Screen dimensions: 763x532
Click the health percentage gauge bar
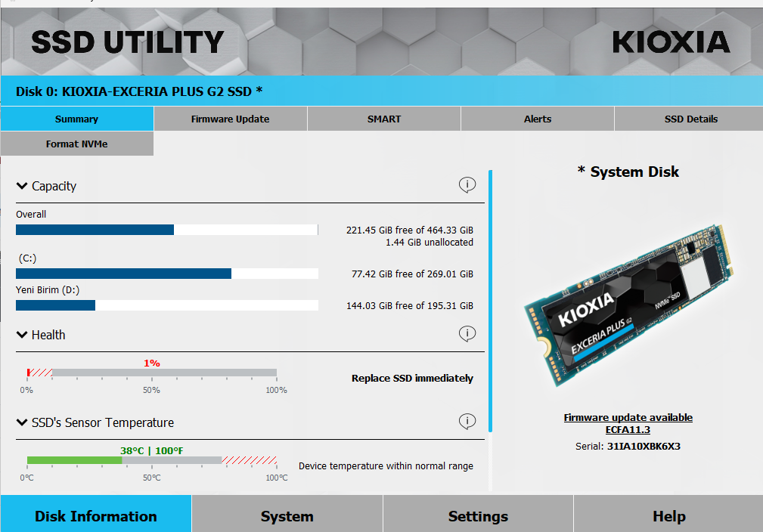coord(152,373)
